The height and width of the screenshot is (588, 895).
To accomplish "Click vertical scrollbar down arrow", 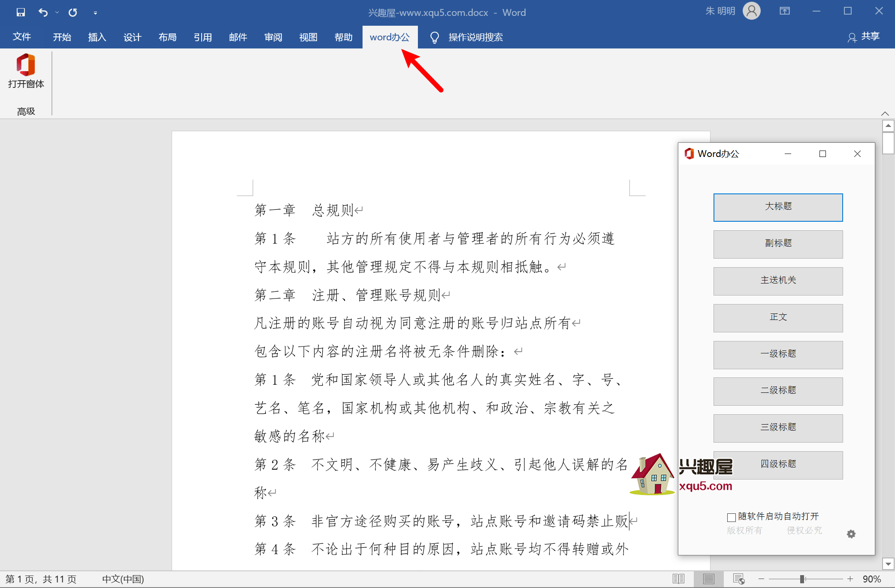I will click(x=888, y=564).
